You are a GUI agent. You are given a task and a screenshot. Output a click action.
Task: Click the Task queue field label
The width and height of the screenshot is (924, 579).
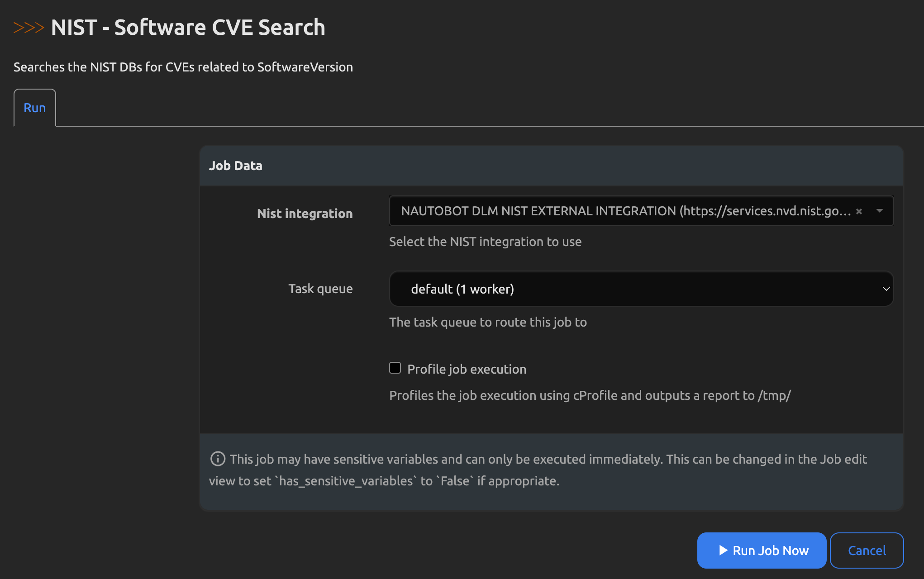(x=320, y=289)
